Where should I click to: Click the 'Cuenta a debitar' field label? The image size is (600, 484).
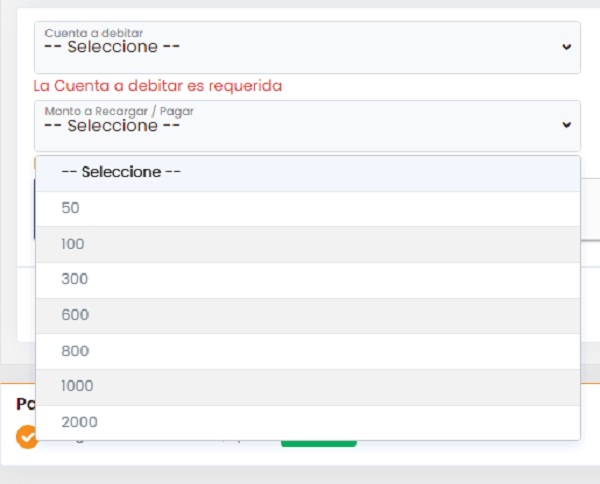click(x=94, y=33)
